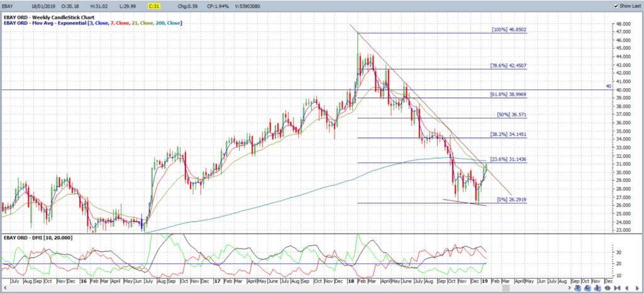Click the first blue chart icon in the bottom toolbar

click(x=577, y=288)
